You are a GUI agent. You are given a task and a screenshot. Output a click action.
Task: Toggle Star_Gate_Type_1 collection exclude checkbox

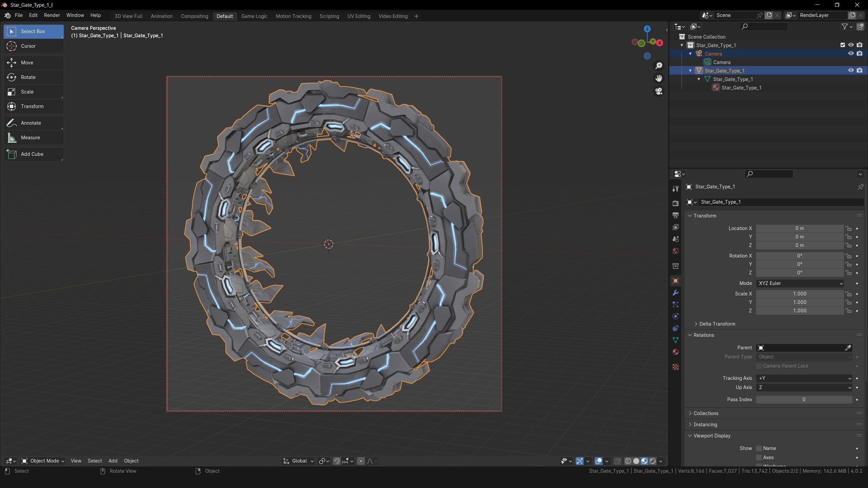tap(843, 45)
